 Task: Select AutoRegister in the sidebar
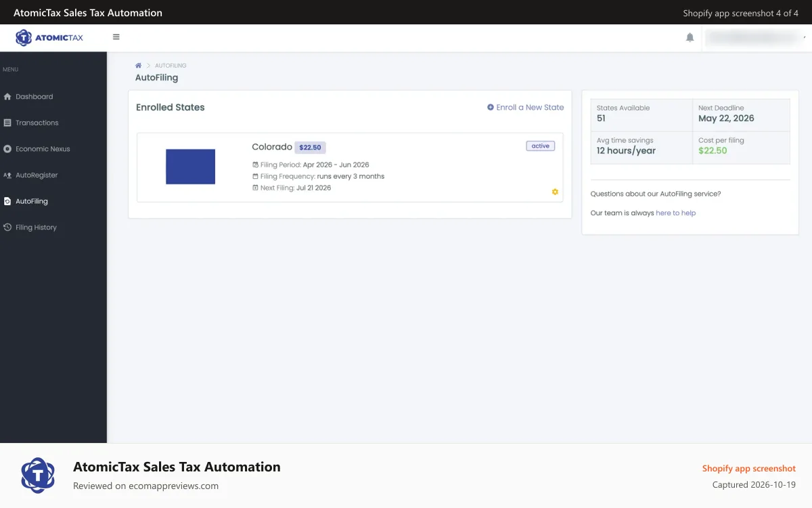tap(37, 175)
